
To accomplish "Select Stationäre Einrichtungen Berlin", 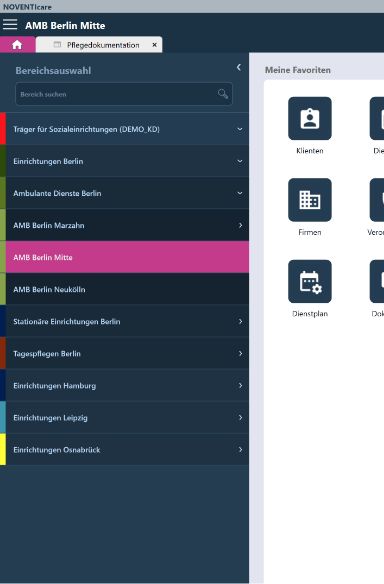I will (124, 321).
